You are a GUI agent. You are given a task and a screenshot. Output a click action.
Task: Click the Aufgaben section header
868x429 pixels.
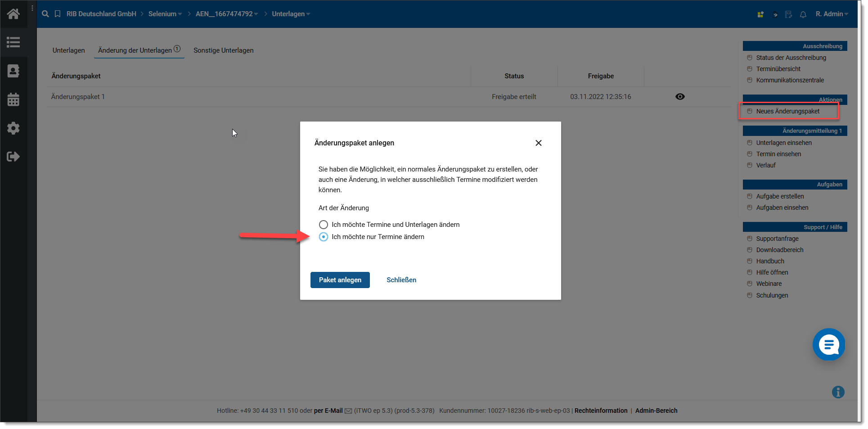click(x=795, y=184)
